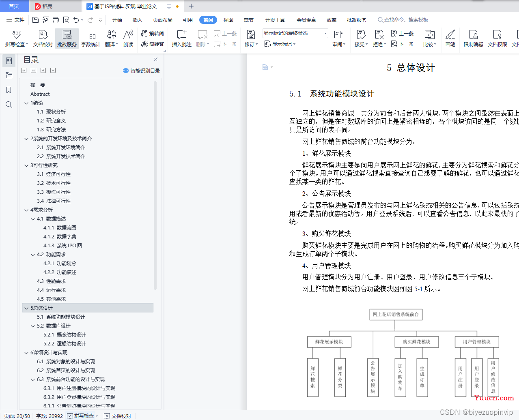Open 文档校对 in the ribbon

tap(43, 39)
